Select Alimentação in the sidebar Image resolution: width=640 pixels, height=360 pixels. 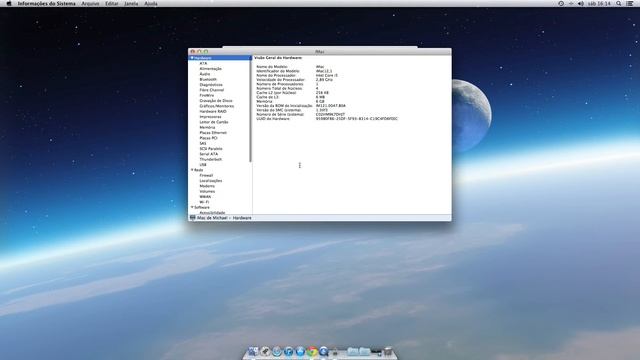[x=211, y=69]
